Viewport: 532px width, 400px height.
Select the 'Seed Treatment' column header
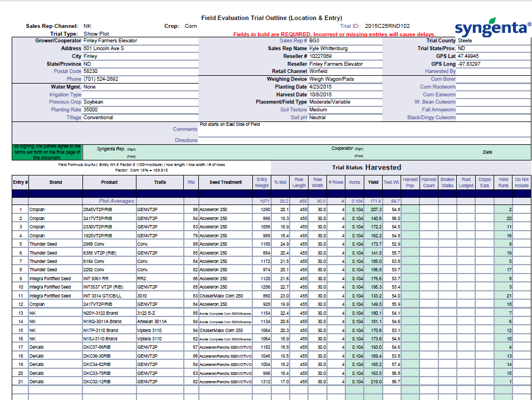pyautogui.click(x=226, y=183)
